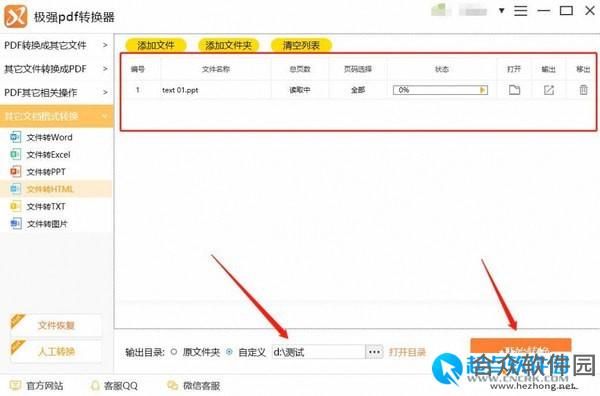Click 添加文件夹 button
This screenshot has width=600, height=396.
tap(228, 45)
